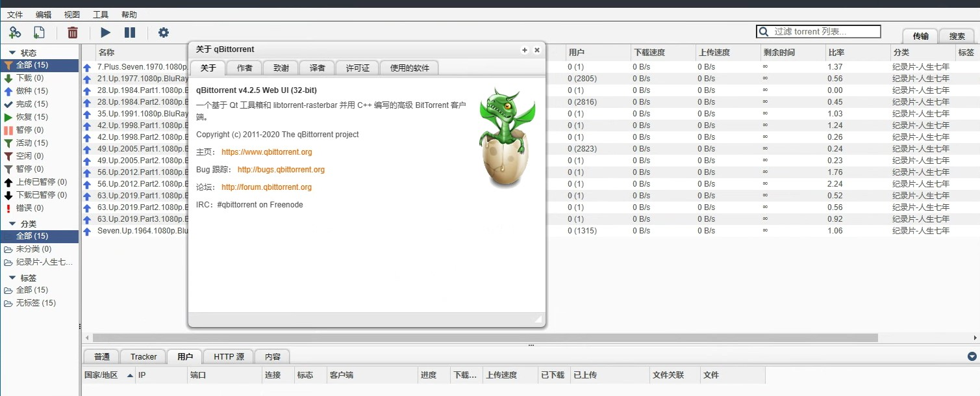The width and height of the screenshot is (980, 396).
Task: Open the 视图 menu
Action: click(x=72, y=14)
